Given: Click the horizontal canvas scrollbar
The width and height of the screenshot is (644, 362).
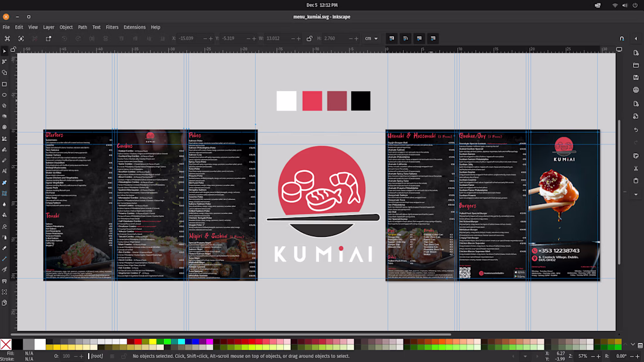Looking at the screenshot, I should pyautogui.click(x=231, y=335).
